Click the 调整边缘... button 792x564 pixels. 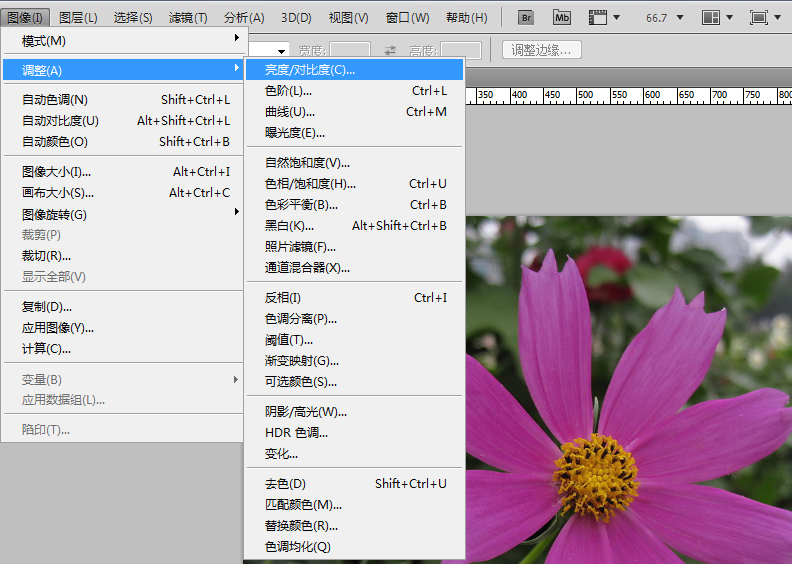pos(541,50)
